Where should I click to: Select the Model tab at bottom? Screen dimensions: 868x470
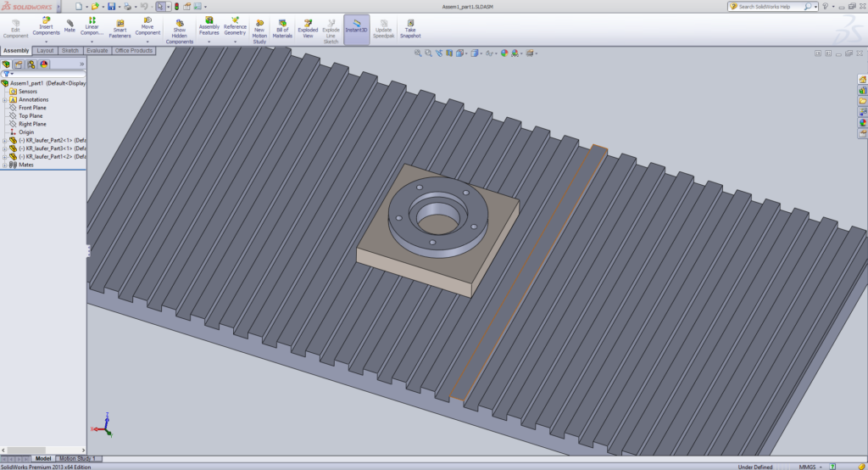[43, 459]
